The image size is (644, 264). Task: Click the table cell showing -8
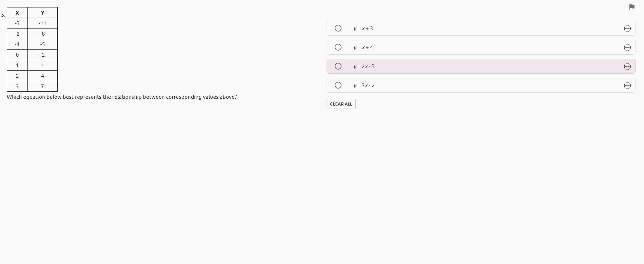pyautogui.click(x=42, y=34)
